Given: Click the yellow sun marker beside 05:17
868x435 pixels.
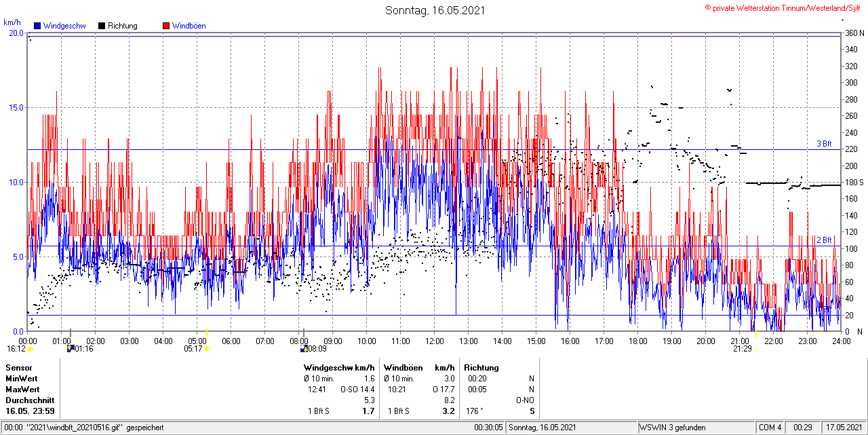Looking at the screenshot, I should (x=207, y=349).
